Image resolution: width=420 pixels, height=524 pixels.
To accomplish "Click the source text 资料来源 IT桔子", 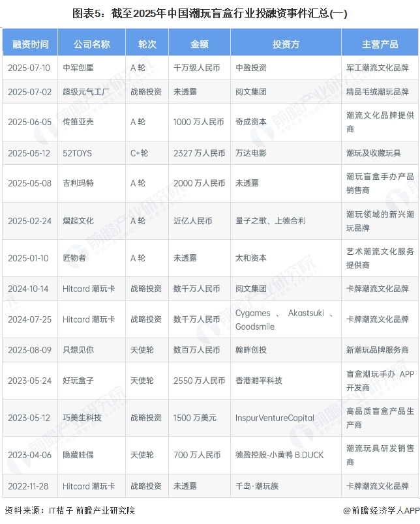I will pyautogui.click(x=69, y=511).
